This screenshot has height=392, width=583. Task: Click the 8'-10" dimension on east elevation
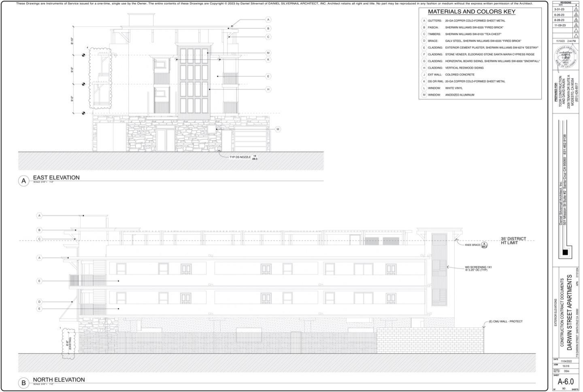72,41
